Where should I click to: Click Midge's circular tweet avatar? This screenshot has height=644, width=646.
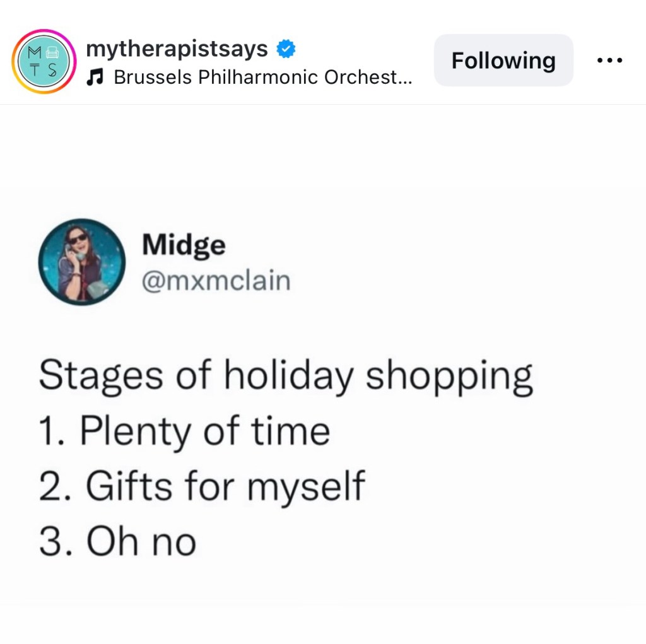click(82, 262)
